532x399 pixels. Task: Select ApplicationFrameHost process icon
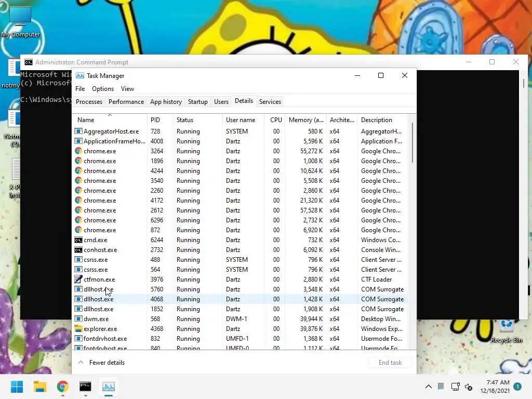[x=78, y=141]
